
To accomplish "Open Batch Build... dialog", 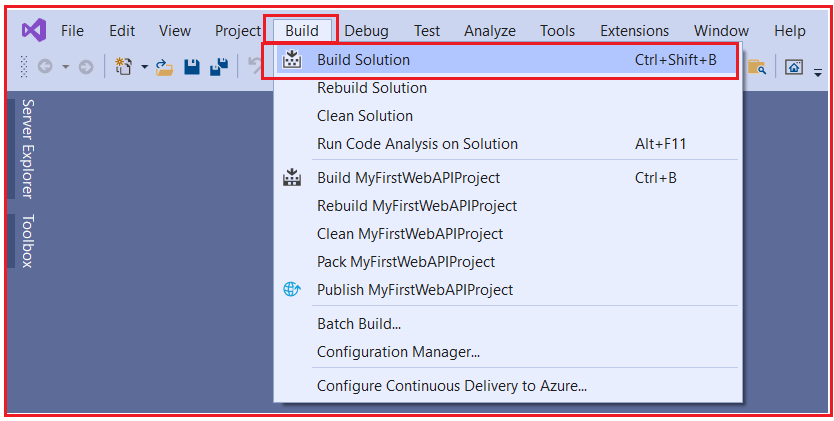I will coord(359,324).
